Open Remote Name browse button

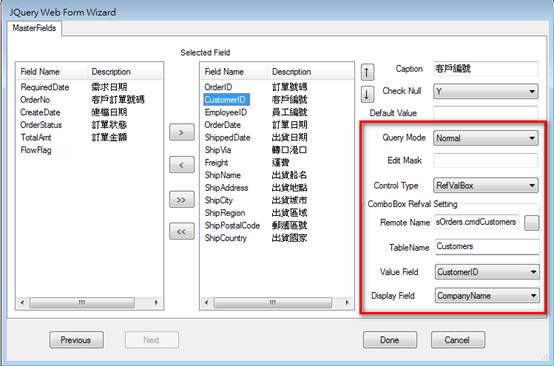click(x=531, y=223)
